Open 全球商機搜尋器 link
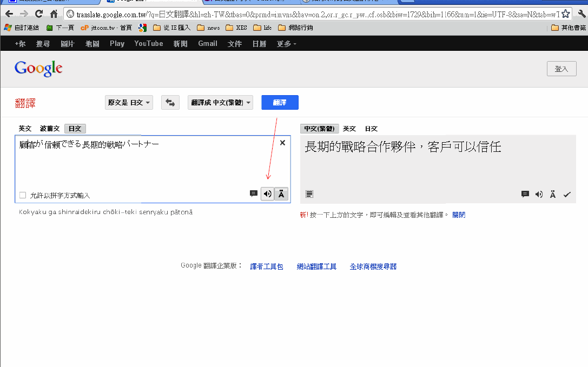 click(x=373, y=266)
